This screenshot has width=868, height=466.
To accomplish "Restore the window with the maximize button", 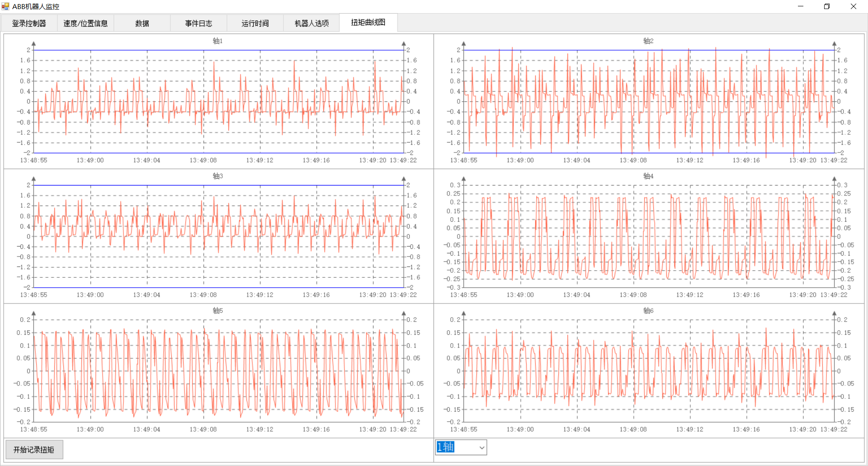I will coord(827,6).
